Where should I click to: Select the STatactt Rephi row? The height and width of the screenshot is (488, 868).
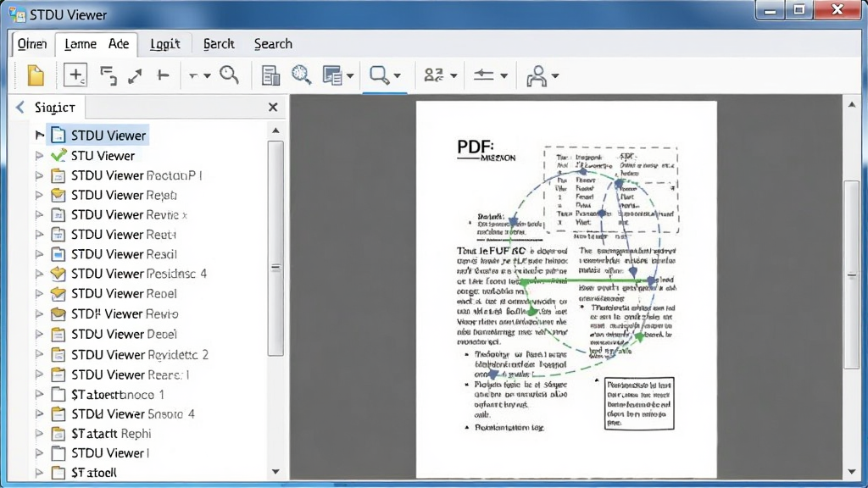101,433
